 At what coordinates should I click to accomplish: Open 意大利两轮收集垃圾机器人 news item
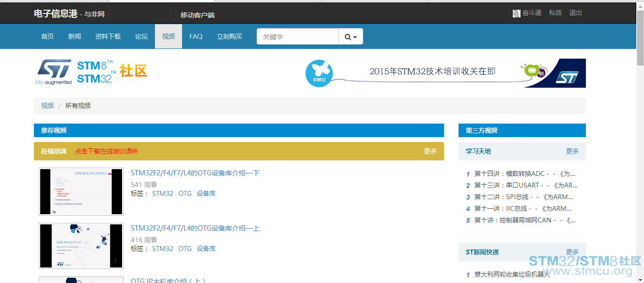click(512, 274)
